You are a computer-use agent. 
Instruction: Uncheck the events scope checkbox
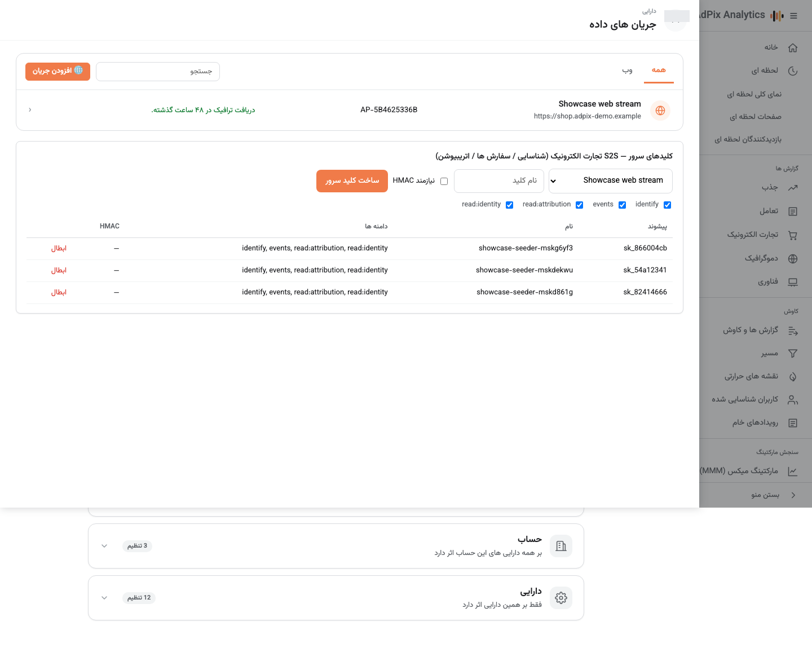click(x=622, y=205)
